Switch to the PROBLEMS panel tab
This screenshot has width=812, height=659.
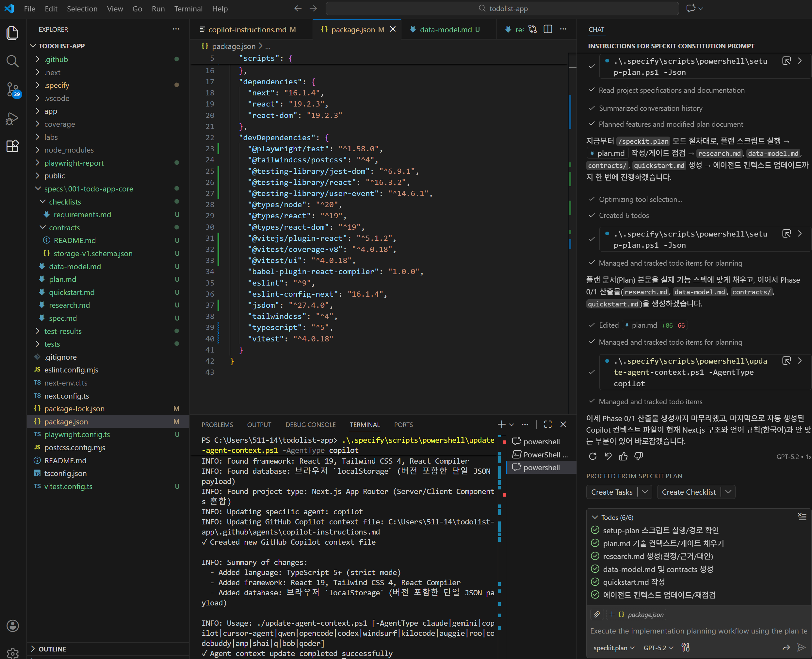(217, 425)
